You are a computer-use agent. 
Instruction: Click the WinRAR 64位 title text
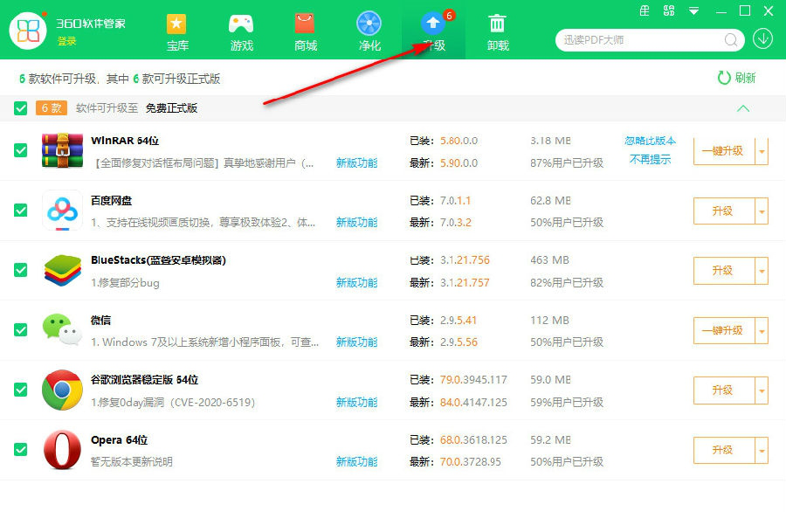125,141
